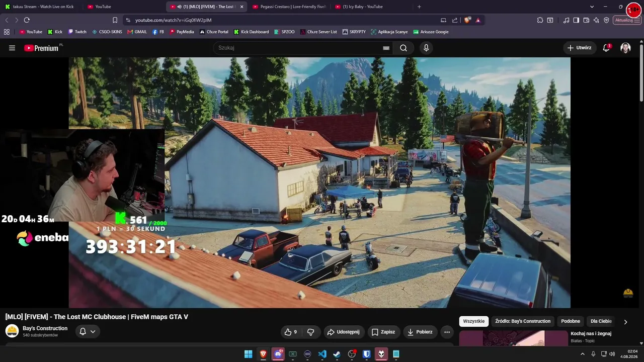Open the Cfx.re Portal bookmark

click(x=214, y=32)
